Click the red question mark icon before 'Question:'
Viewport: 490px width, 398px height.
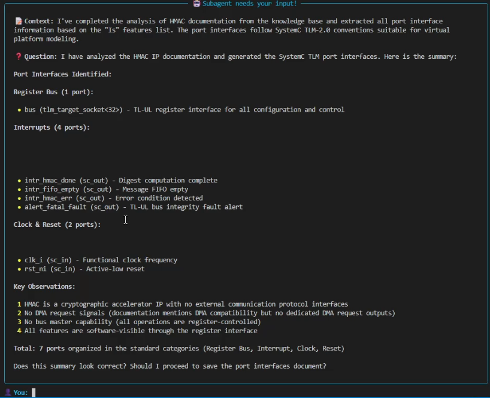18,56
